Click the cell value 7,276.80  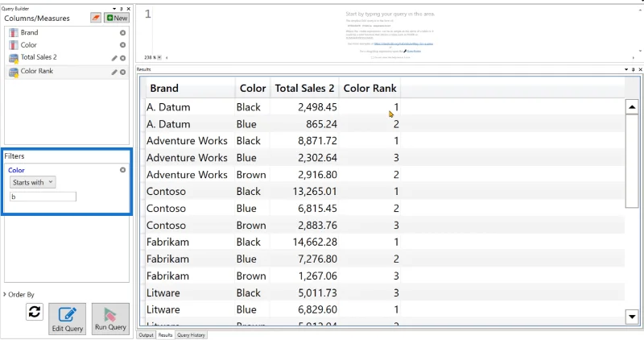[x=317, y=259]
